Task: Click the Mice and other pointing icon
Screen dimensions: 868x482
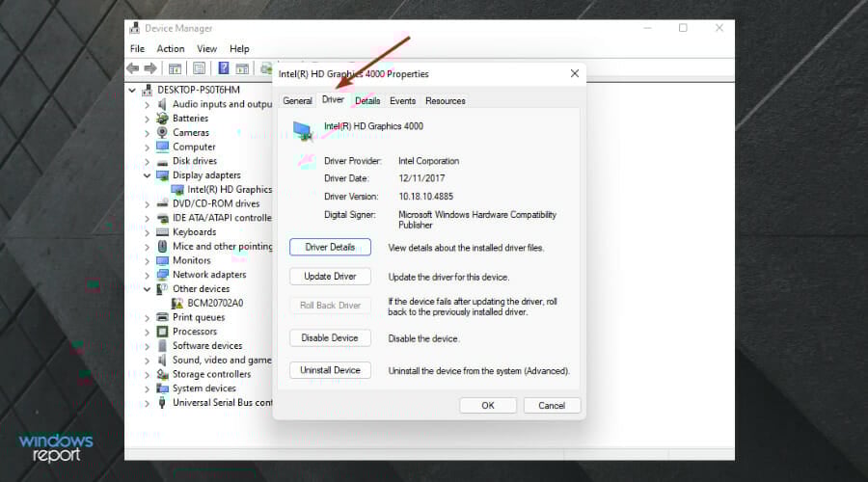Action: [162, 246]
